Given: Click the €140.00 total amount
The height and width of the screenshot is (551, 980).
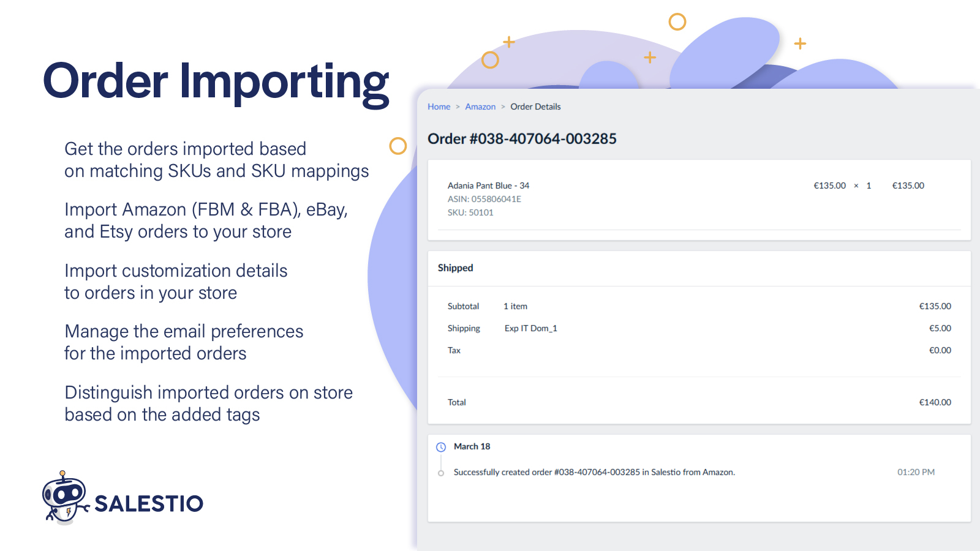Looking at the screenshot, I should click(935, 402).
